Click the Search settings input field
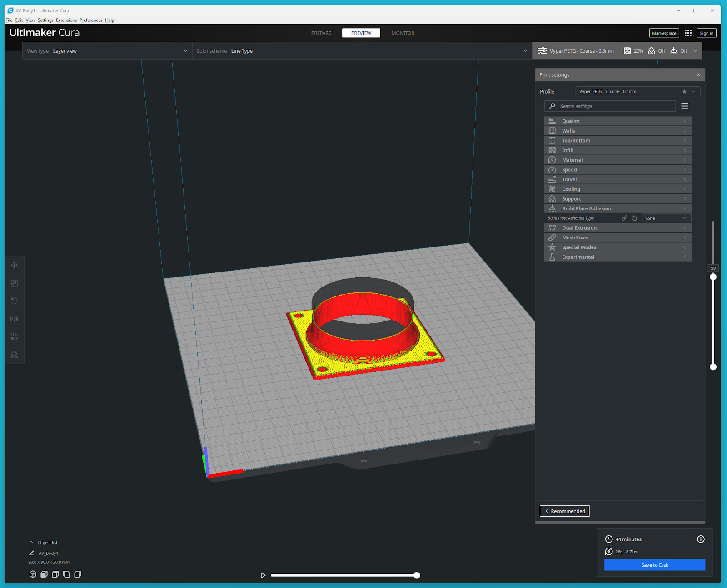727x588 pixels. (610, 106)
